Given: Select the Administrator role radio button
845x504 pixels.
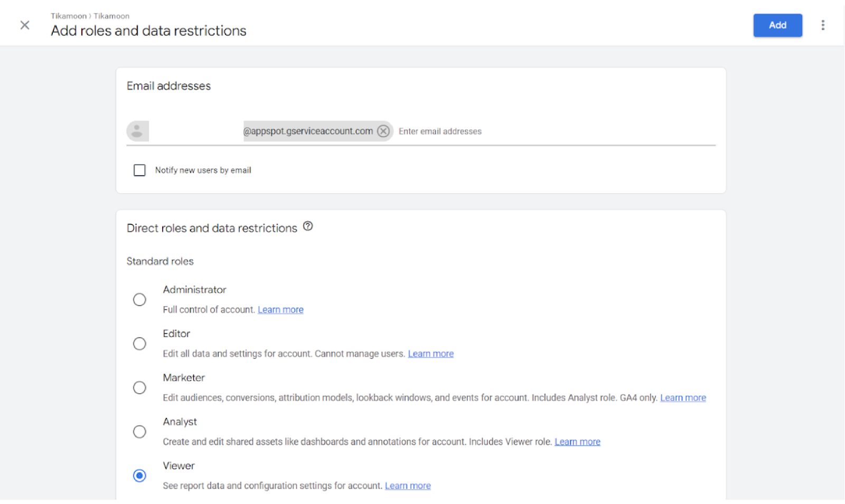Looking at the screenshot, I should [x=139, y=300].
